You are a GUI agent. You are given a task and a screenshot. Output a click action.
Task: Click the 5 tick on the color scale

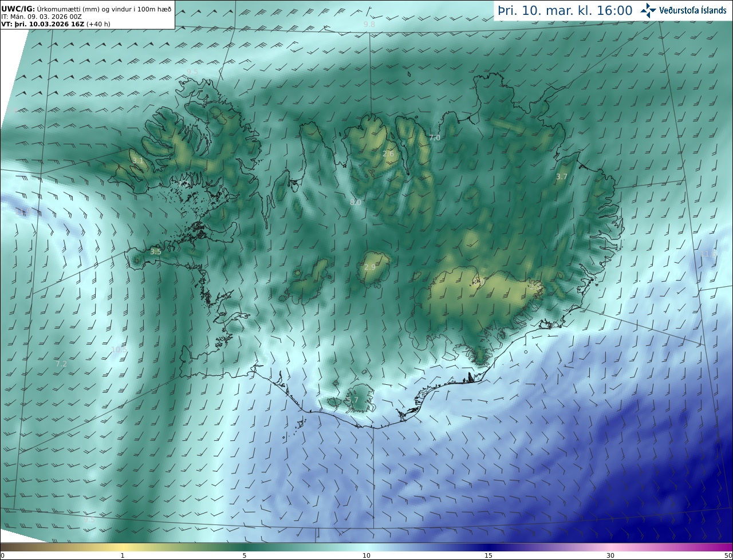click(x=245, y=555)
